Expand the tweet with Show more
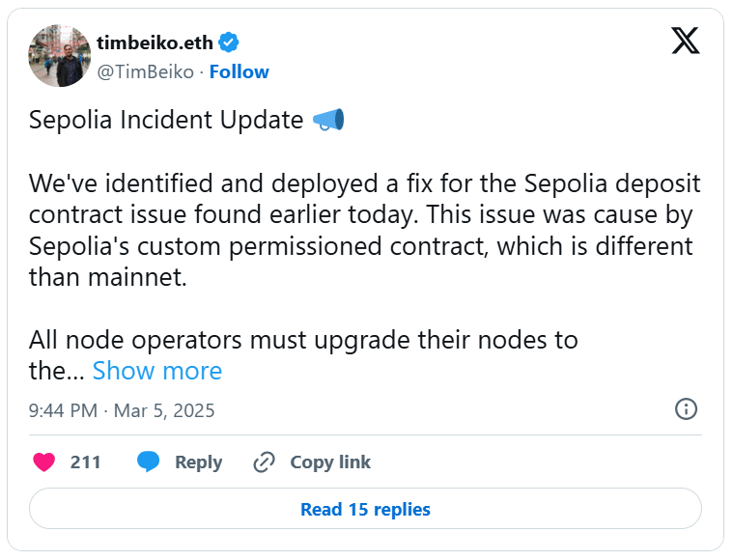733x560 pixels. pyautogui.click(x=156, y=371)
